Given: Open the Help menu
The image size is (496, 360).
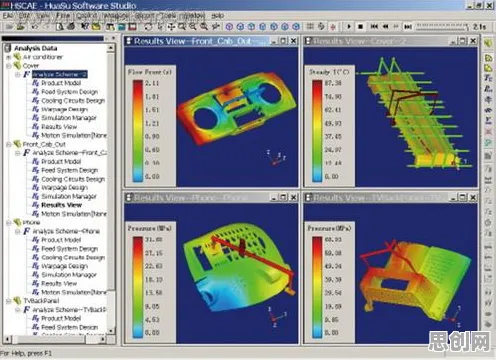Looking at the screenshot, I should tap(218, 16).
